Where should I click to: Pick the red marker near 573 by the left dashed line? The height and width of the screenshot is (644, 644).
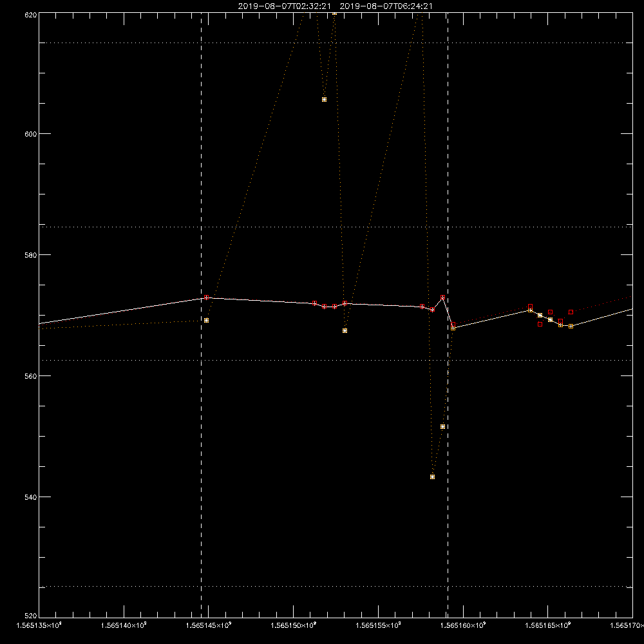[x=207, y=297]
